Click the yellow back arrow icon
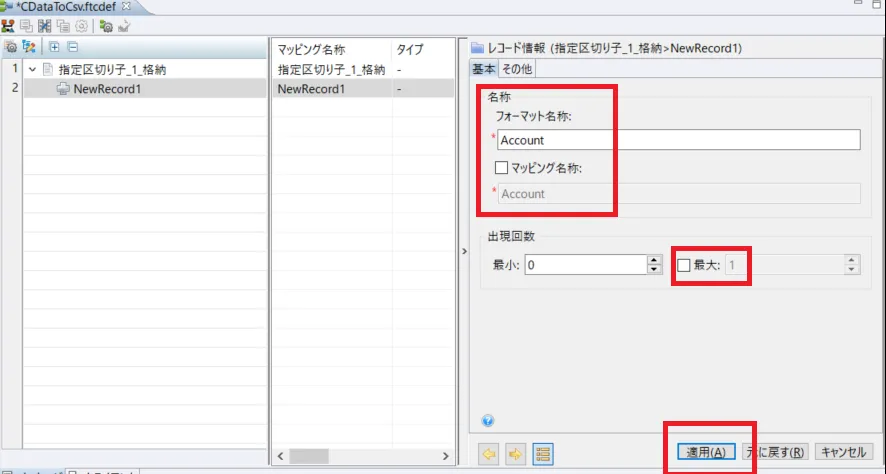Image resolution: width=886 pixels, height=474 pixels. tap(490, 453)
